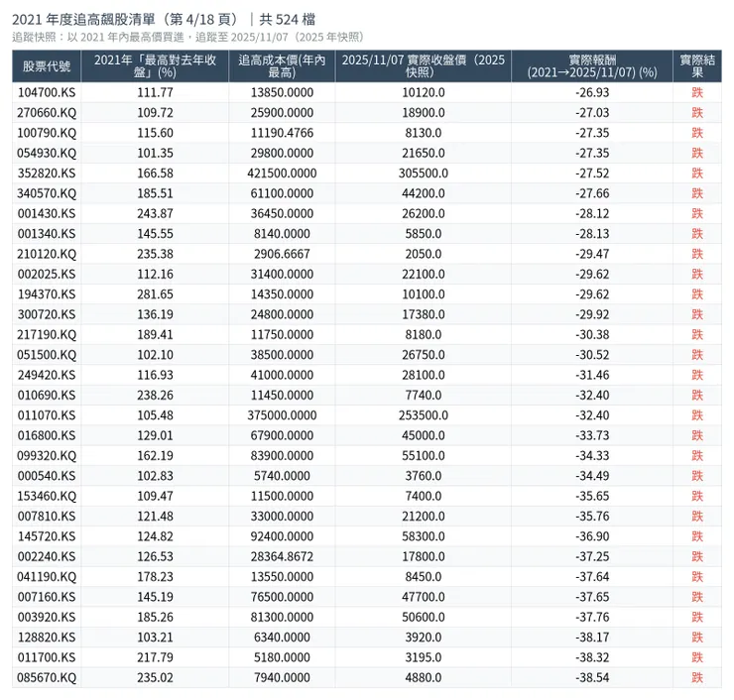Select stock code 270660.KQ
Screen dimensions: 734x700
[x=47, y=113]
